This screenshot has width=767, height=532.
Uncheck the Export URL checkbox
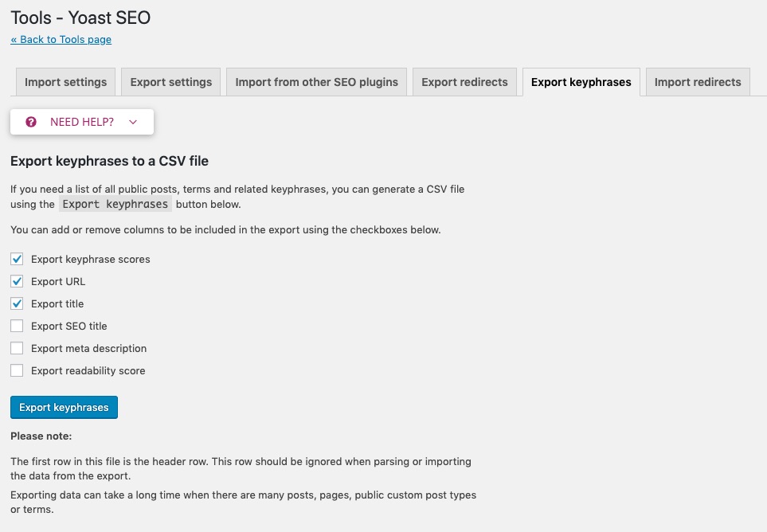(17, 281)
